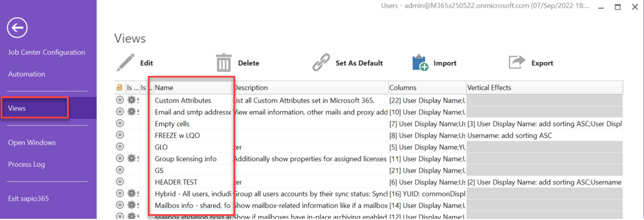Click the lock icon column header
Image resolution: width=644 pixels, height=220 pixels.
click(119, 88)
